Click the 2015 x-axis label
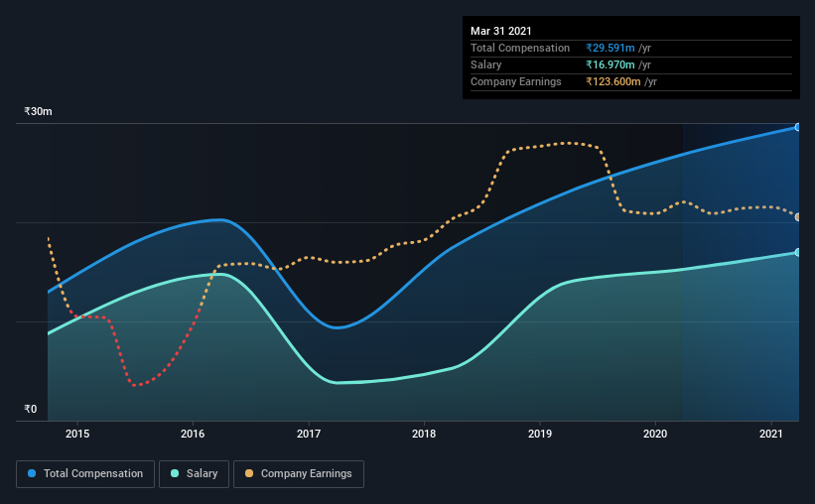This screenshot has height=504, width=815. point(77,434)
